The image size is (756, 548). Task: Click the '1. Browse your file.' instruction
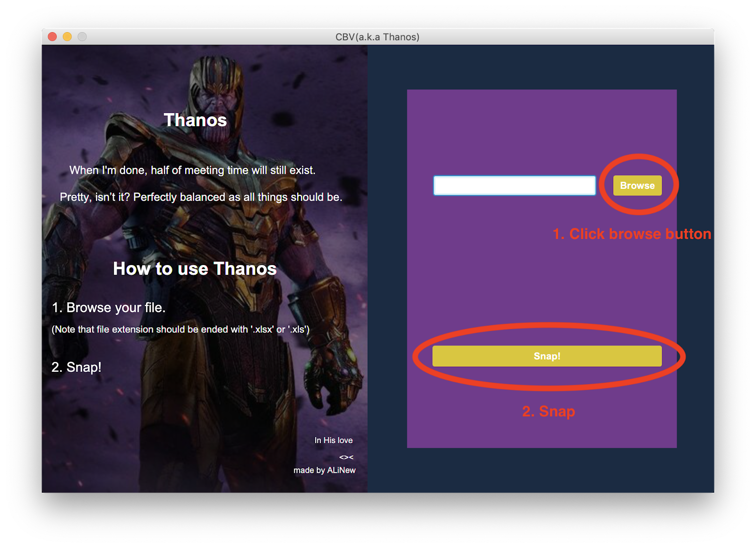pyautogui.click(x=109, y=308)
